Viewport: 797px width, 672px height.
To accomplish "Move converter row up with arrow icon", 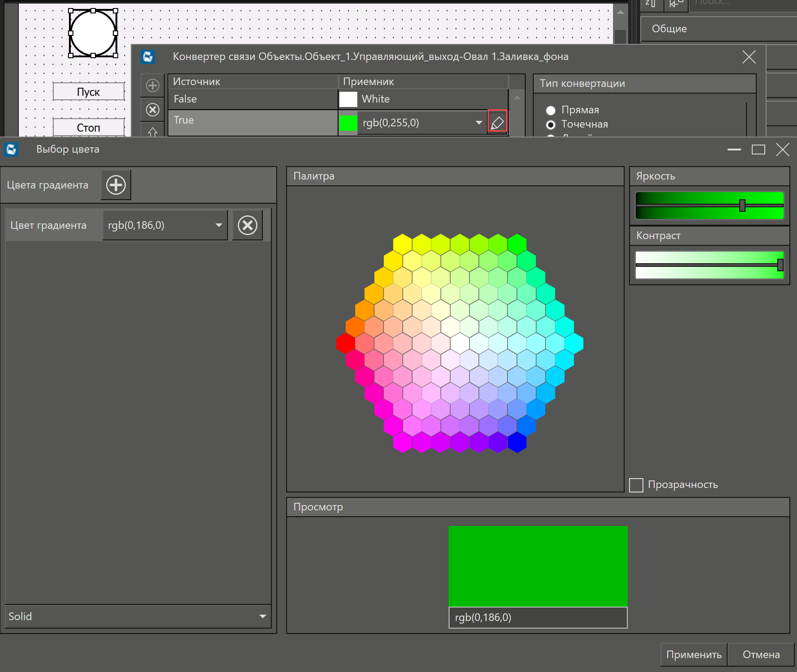I will pyautogui.click(x=153, y=132).
